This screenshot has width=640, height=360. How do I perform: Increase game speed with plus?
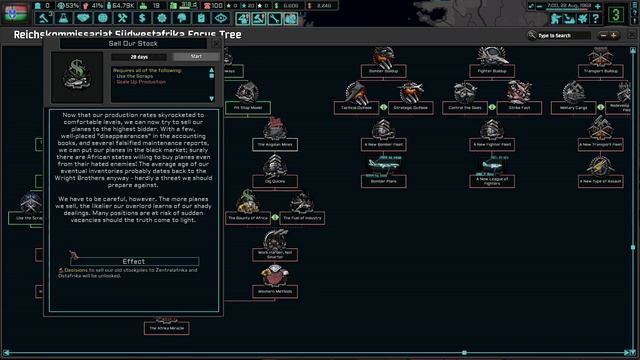tap(598, 6)
